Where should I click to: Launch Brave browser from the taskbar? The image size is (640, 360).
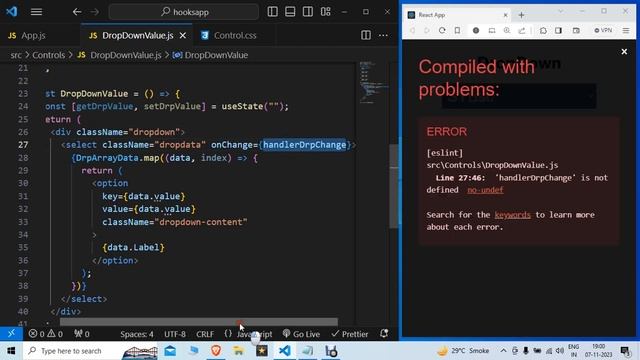pyautogui.click(x=216, y=351)
